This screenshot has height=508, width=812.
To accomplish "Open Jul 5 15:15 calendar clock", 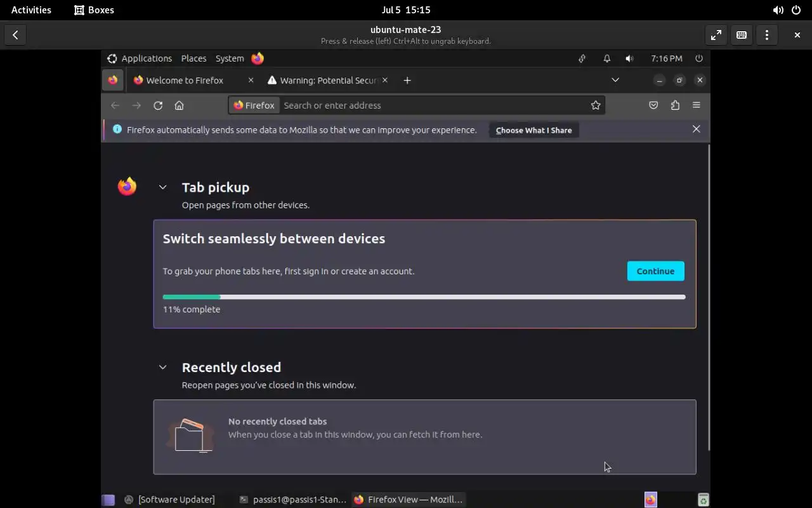I will point(406,10).
